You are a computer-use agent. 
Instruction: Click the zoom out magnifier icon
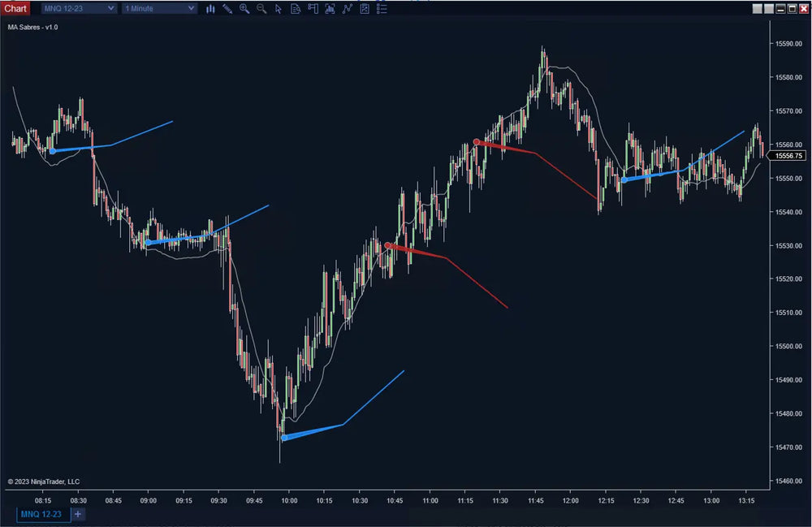point(261,9)
